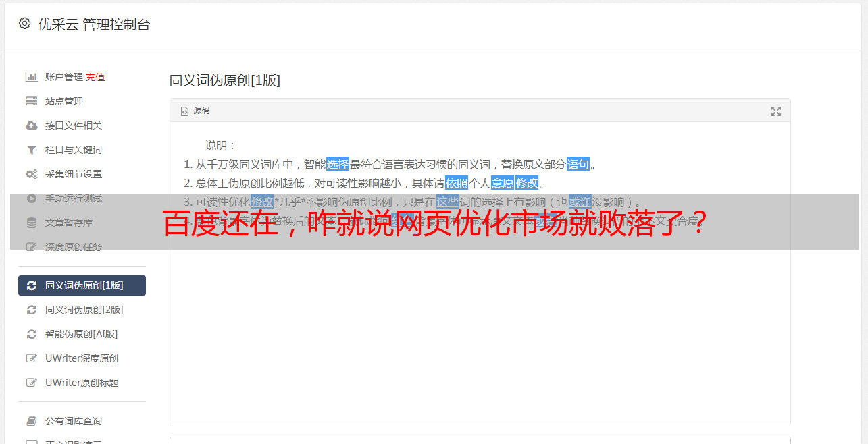The image size is (868, 444).
Task: Click the 优采云 管理控制台 title
Action: point(94,24)
